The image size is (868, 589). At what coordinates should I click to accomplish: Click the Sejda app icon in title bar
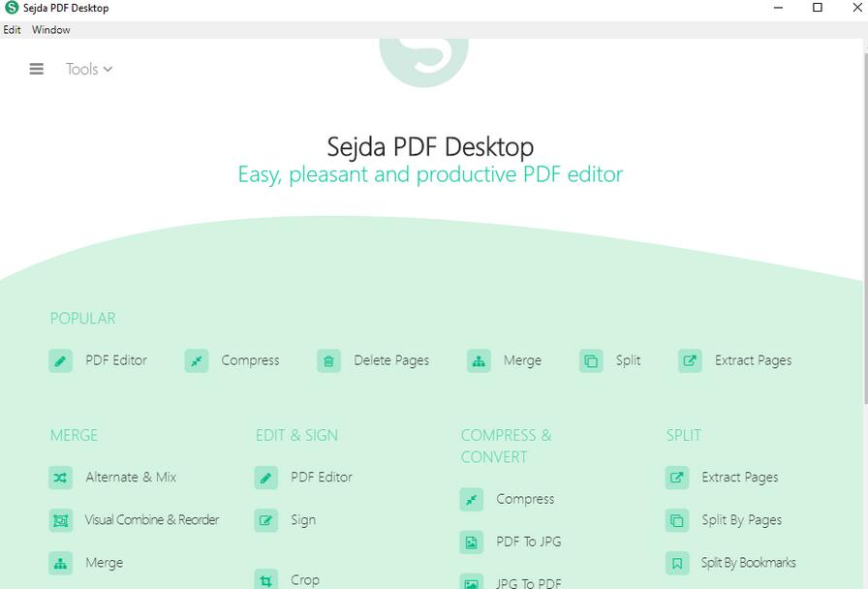(12, 8)
